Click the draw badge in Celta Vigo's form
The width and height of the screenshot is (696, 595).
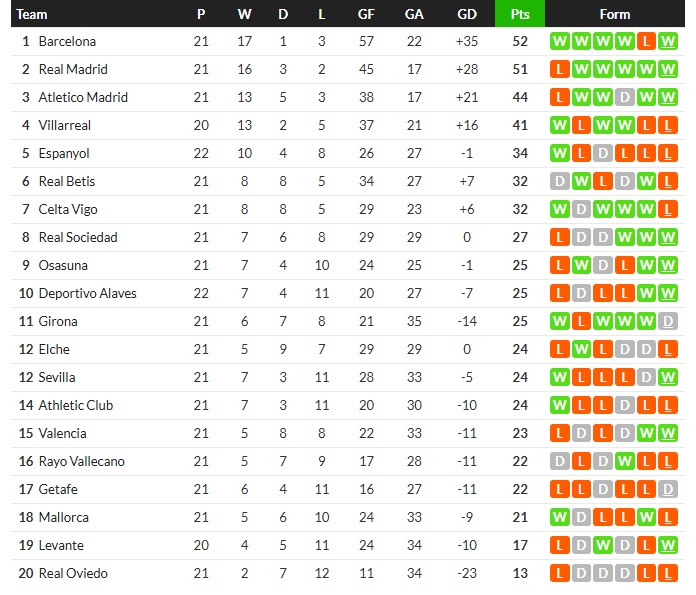(581, 210)
